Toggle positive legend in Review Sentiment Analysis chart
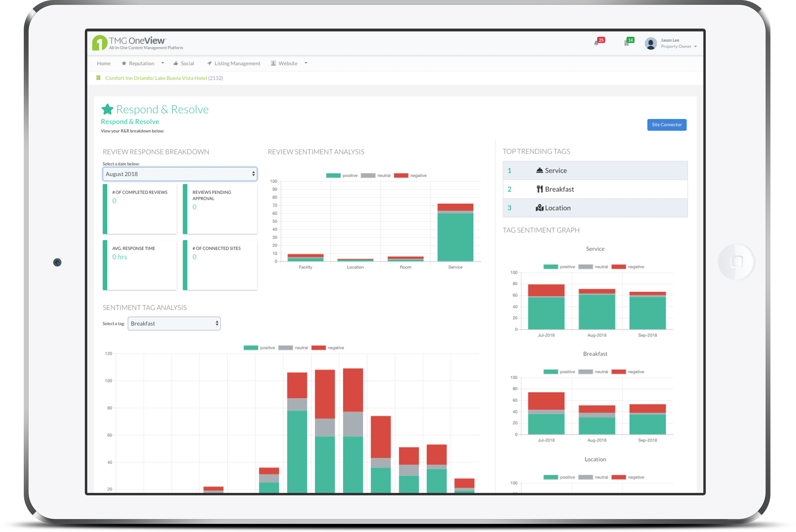The height and width of the screenshot is (532, 796). (x=342, y=175)
